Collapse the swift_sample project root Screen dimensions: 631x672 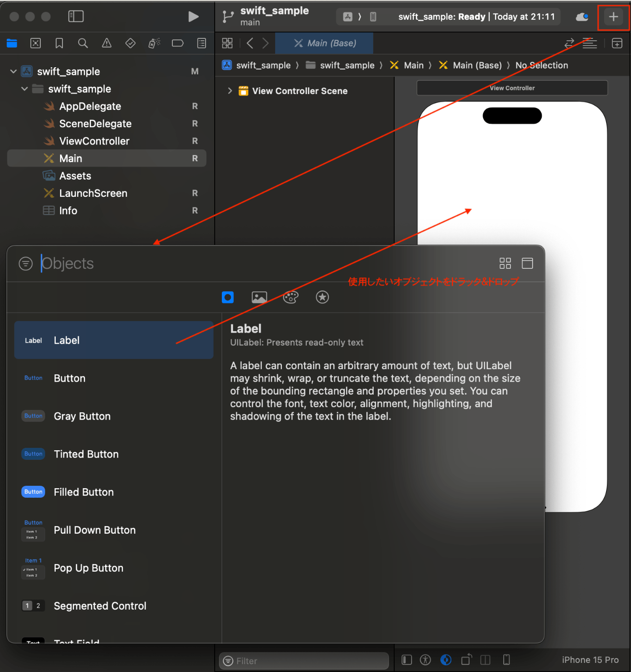point(13,72)
